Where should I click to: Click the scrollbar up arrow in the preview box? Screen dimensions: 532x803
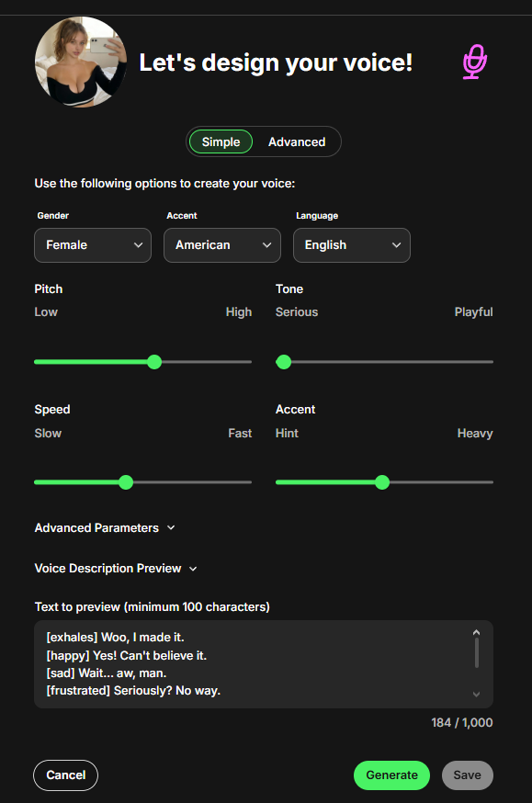coord(476,631)
